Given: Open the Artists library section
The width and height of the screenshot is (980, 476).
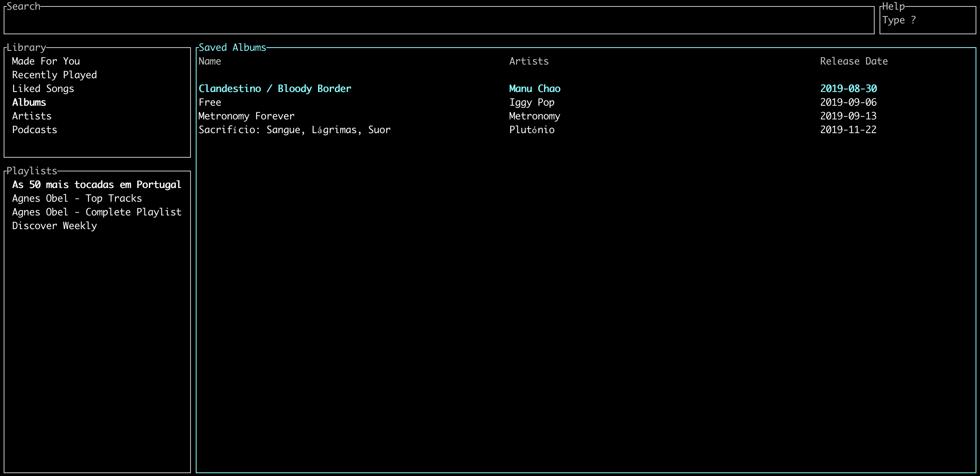Looking at the screenshot, I should (x=31, y=116).
